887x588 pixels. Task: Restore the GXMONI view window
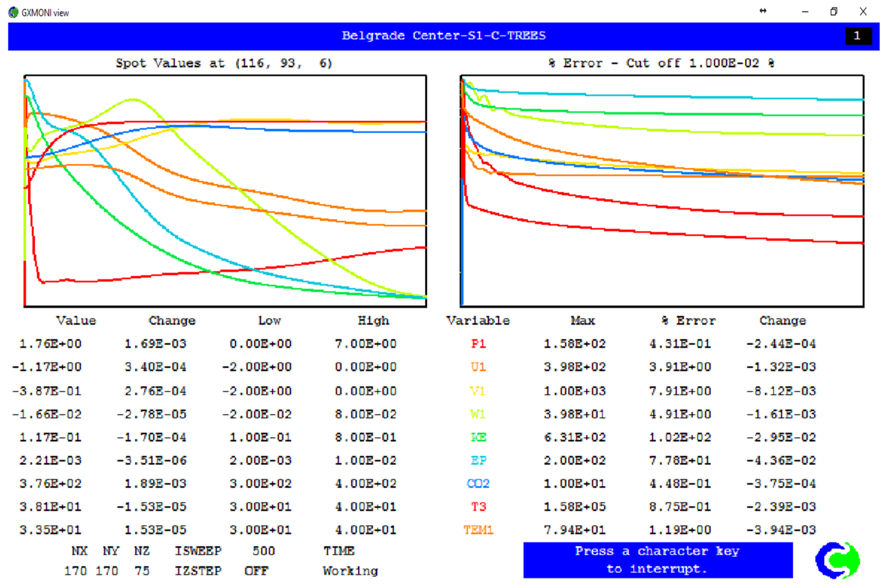(833, 12)
